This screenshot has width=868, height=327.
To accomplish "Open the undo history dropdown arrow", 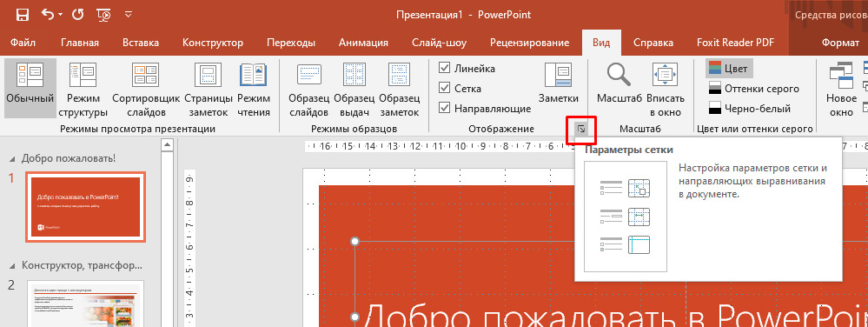I will pos(60,15).
